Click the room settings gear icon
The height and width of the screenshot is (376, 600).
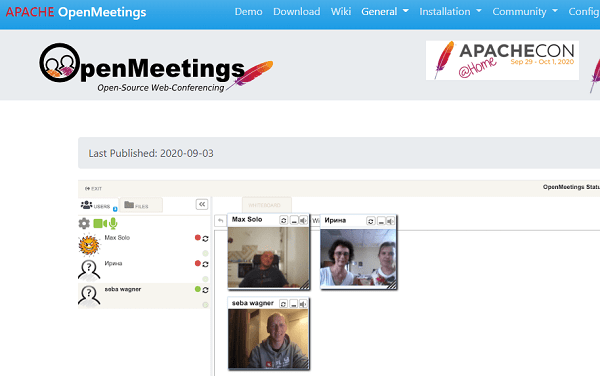(x=84, y=223)
